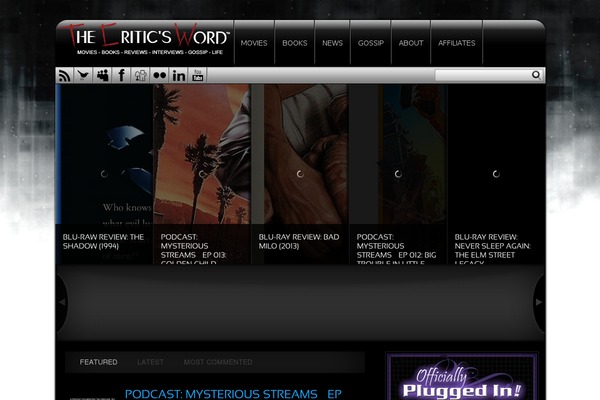Switch to the Most Commented tab

pyautogui.click(x=218, y=362)
